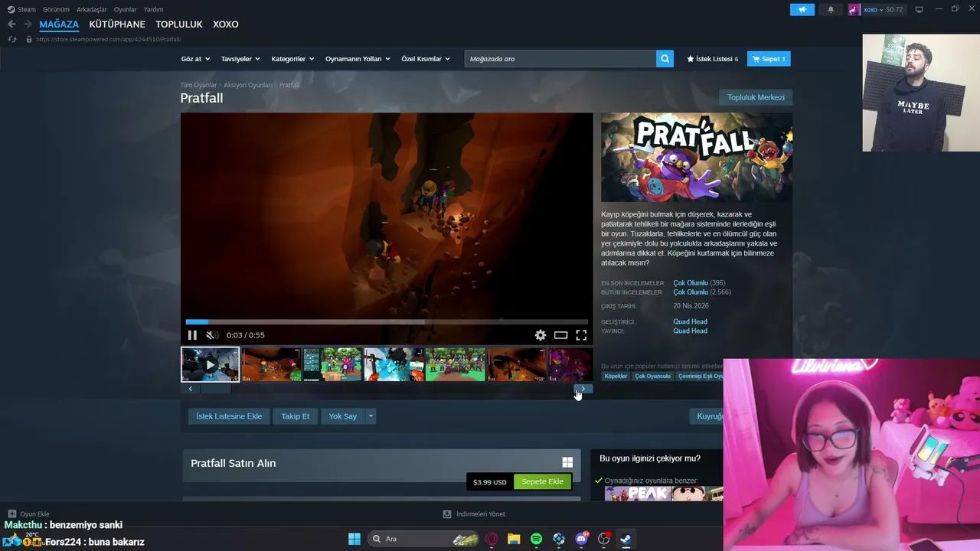The height and width of the screenshot is (551, 980).
Task: Toggle theater mode on the video player
Action: coord(561,335)
